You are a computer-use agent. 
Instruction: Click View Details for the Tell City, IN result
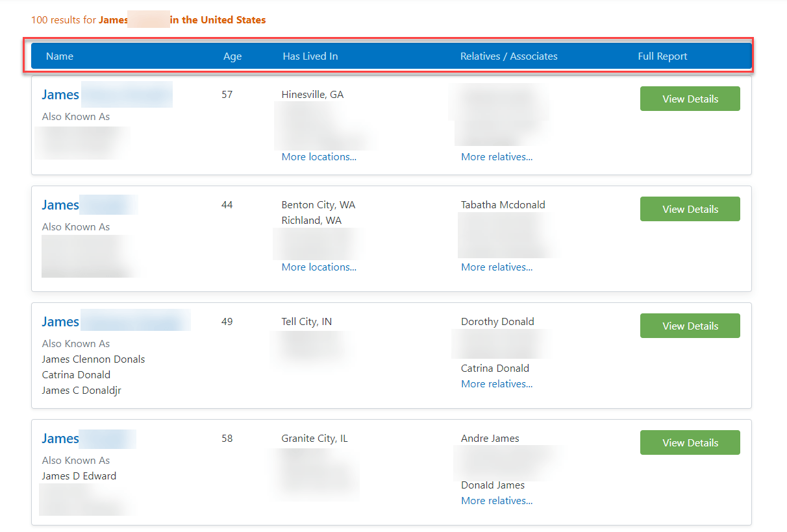point(690,326)
